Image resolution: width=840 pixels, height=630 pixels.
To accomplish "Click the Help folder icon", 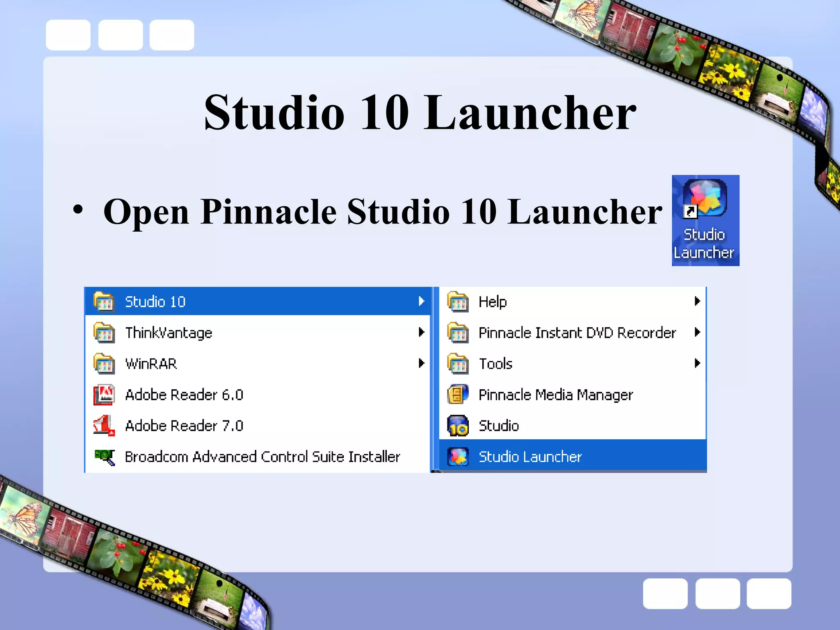I will [x=458, y=301].
